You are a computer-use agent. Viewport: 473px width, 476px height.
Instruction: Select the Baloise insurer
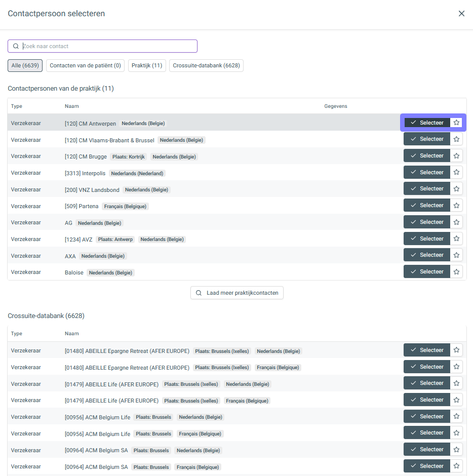click(x=427, y=272)
